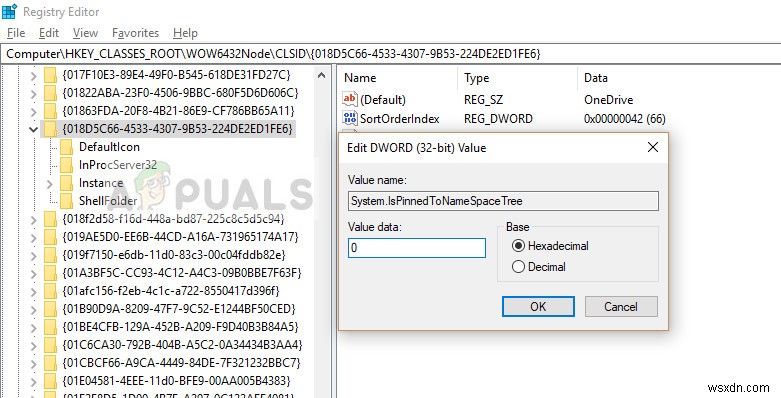Click folder icon of {01863FDA-20F8-4B21-86E9-CF786BB65A11}
781x398 pixels.
click(x=50, y=111)
